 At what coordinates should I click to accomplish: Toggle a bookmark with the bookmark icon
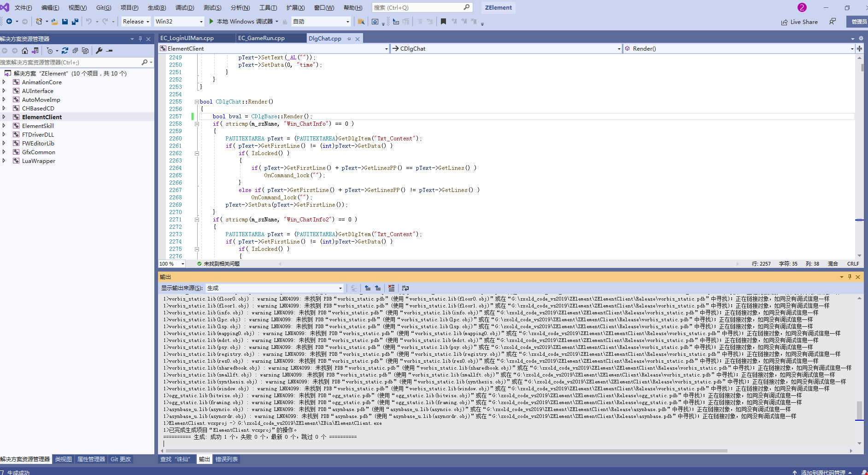(443, 21)
